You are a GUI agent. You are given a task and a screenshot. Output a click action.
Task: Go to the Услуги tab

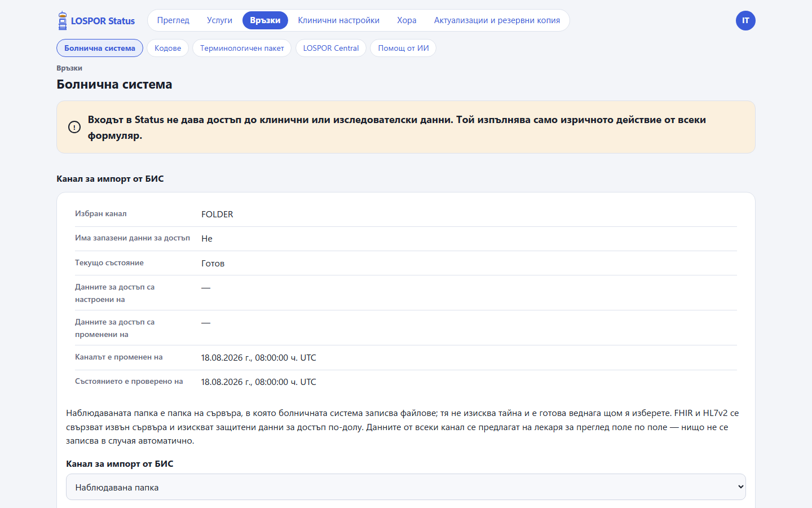[219, 20]
